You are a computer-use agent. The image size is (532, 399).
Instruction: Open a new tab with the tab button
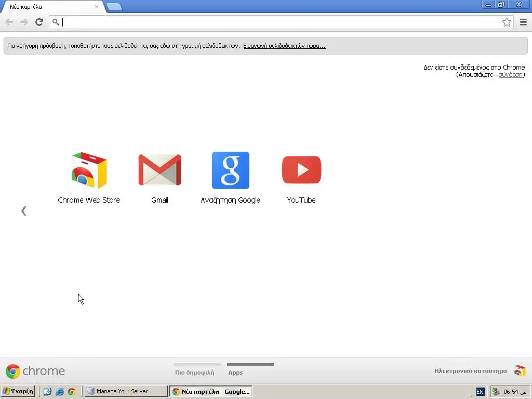114,7
